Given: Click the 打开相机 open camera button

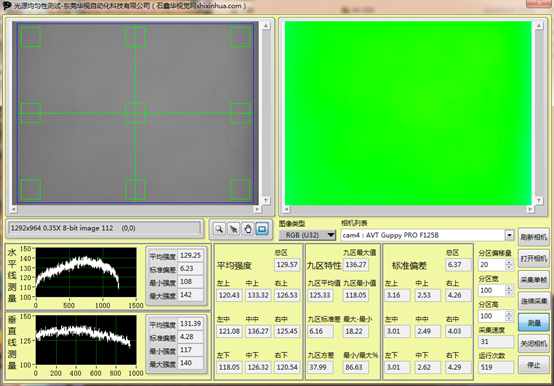Looking at the screenshot, I should coord(534,259).
